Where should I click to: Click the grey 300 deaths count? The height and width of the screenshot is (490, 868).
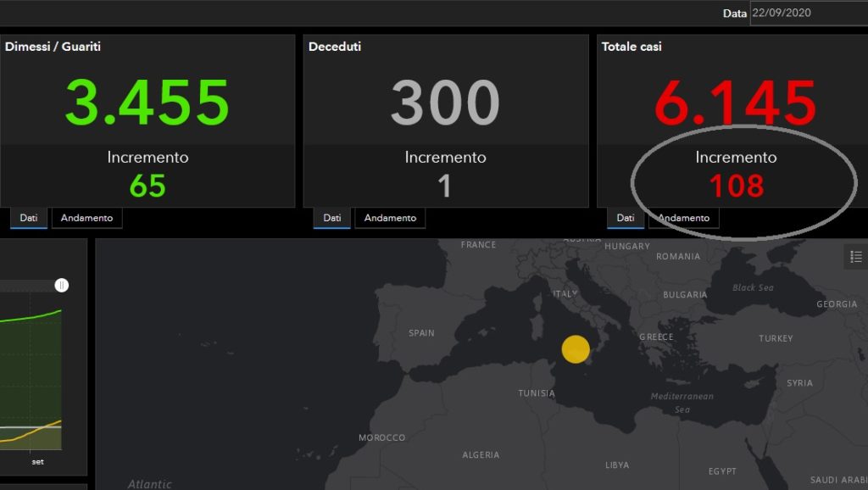point(445,103)
